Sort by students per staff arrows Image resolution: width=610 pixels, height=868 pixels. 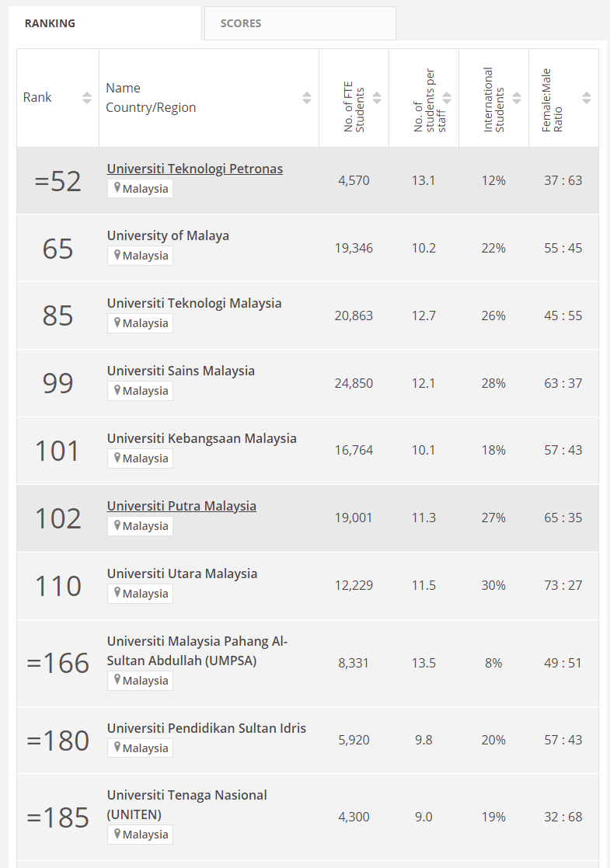(x=447, y=98)
